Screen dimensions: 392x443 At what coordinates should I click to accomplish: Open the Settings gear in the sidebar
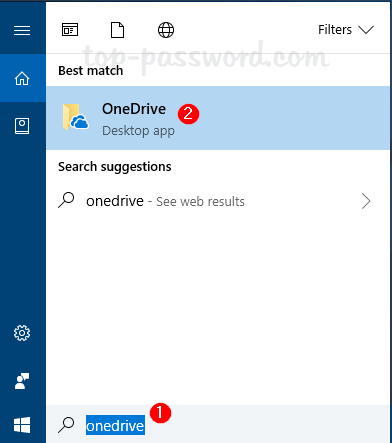tap(22, 333)
